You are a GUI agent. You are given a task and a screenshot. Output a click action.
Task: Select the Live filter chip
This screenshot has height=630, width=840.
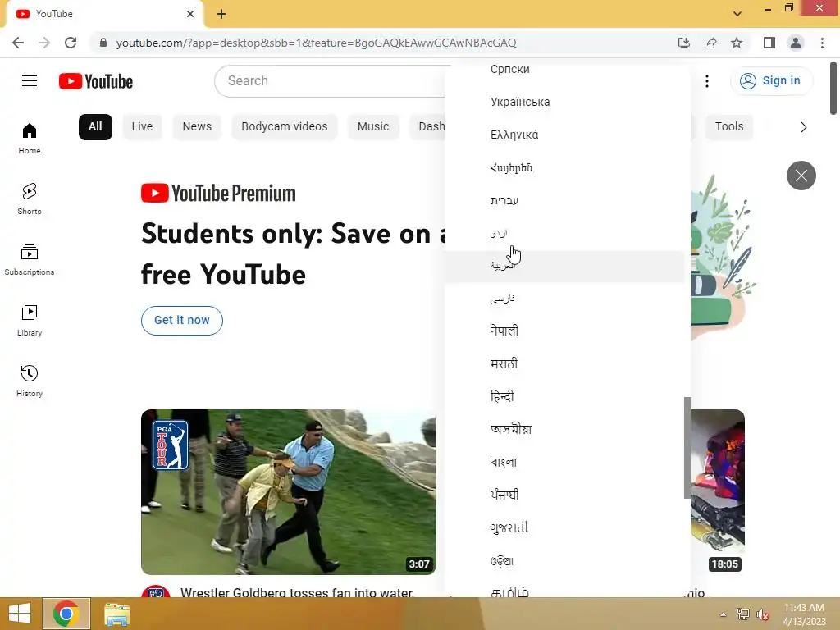click(x=142, y=127)
